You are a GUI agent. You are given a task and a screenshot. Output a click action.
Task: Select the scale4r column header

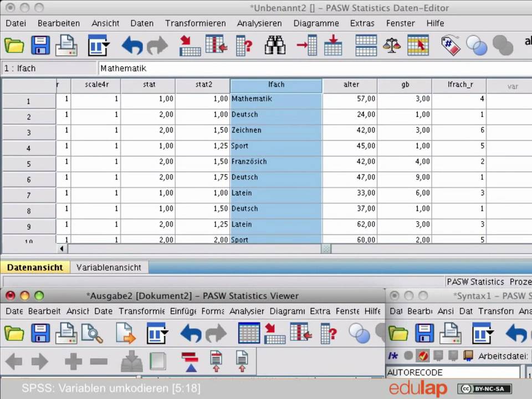[x=96, y=85]
